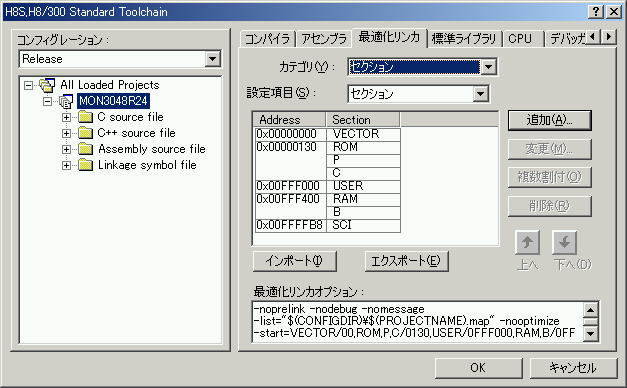
Task: Expand the C source file node
Action: tap(66, 117)
